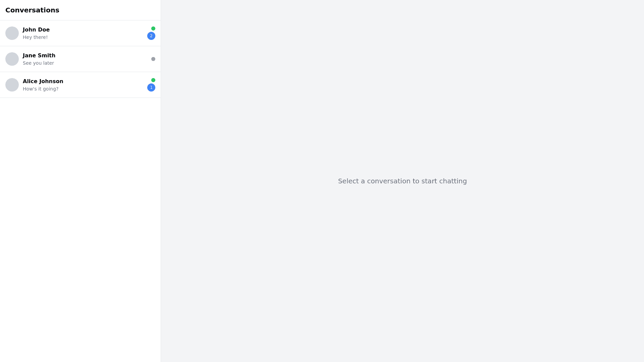Click the "Hey there!" message preview
This screenshot has height=362, width=644.
point(35,37)
